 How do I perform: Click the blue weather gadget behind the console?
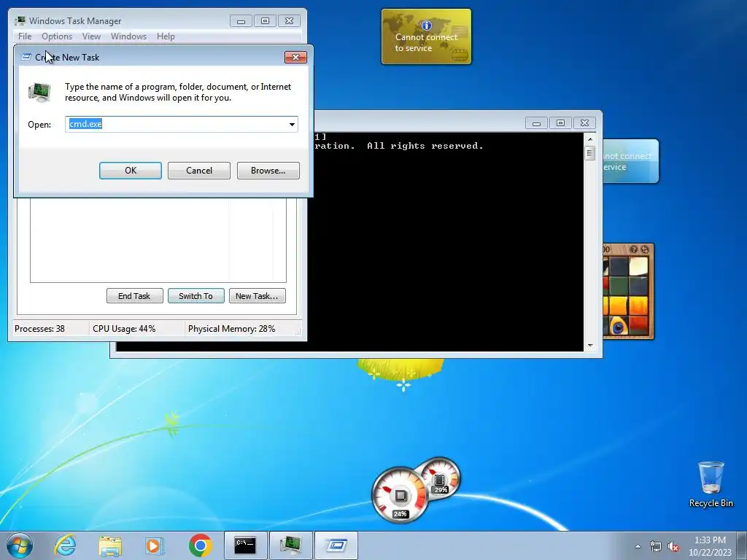[x=631, y=161]
